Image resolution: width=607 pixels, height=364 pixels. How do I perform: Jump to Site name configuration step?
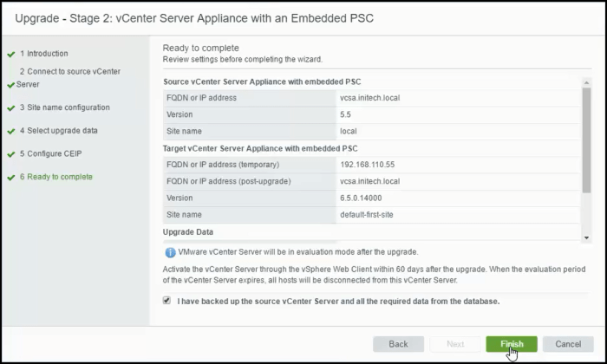[64, 108]
